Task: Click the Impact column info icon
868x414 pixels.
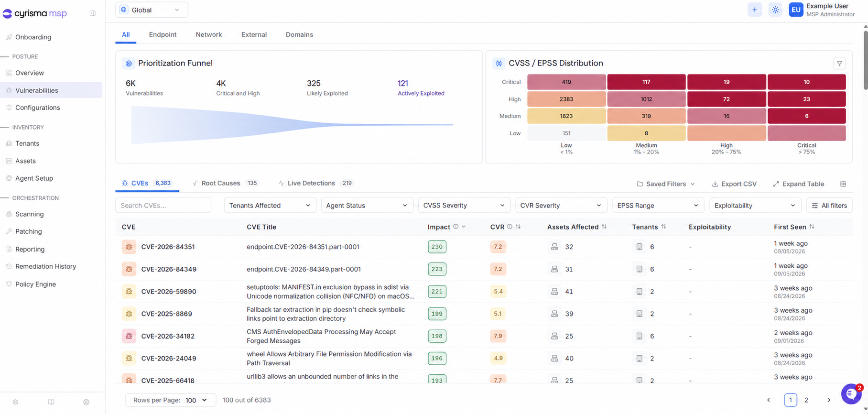Action: [x=456, y=227]
